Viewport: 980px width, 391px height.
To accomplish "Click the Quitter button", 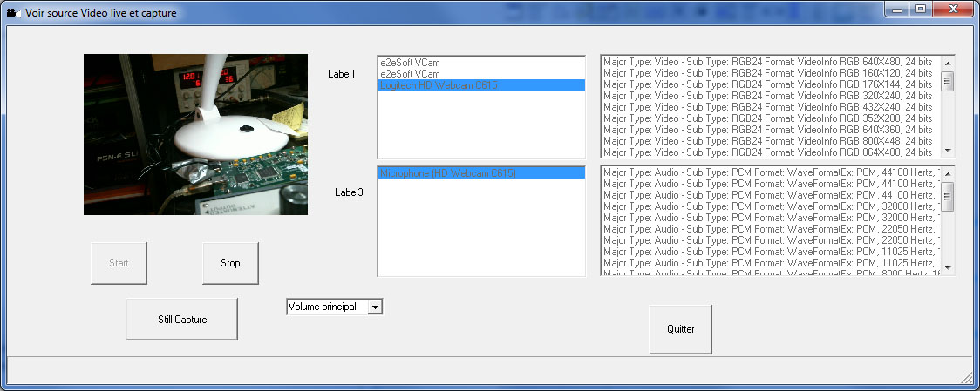I will 680,329.
